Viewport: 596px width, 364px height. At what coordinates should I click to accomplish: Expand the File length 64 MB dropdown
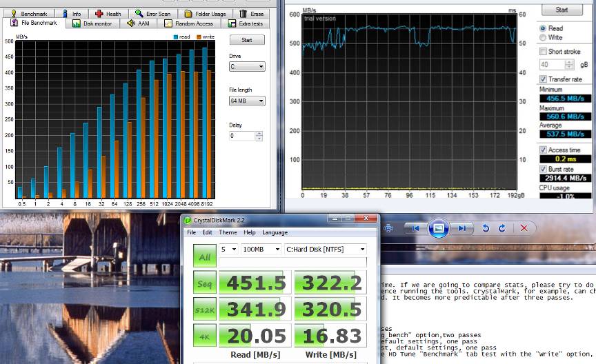(247, 101)
